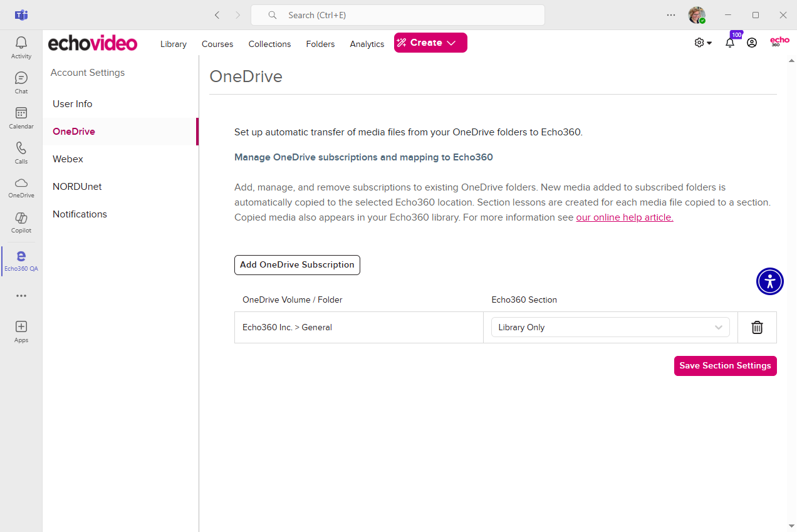Open the Analytics tab
797x532 pixels.
pos(367,44)
